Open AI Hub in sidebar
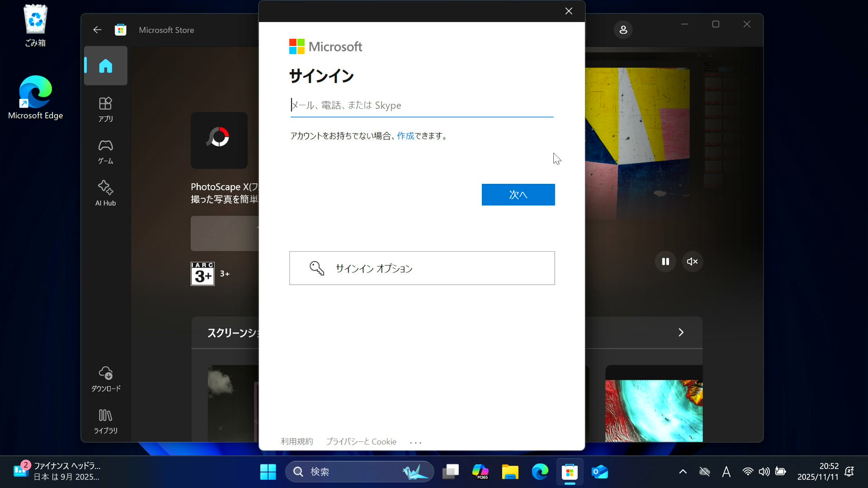 pos(105,193)
